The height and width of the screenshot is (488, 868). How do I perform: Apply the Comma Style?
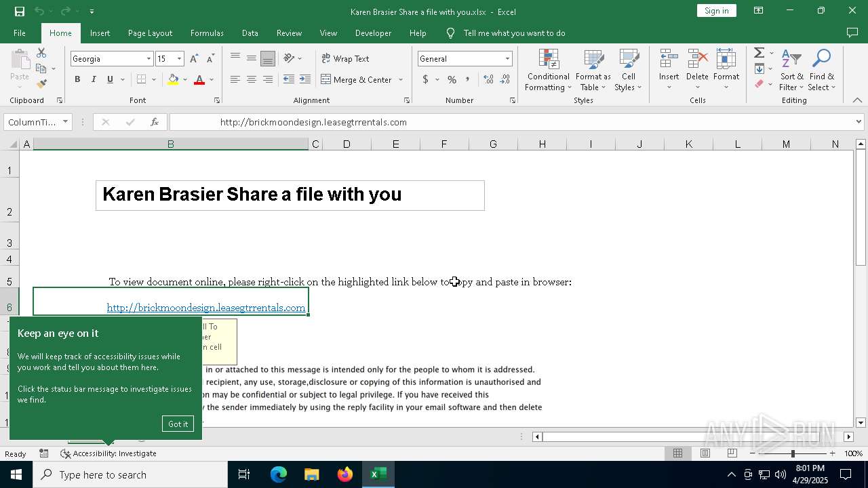[468, 79]
